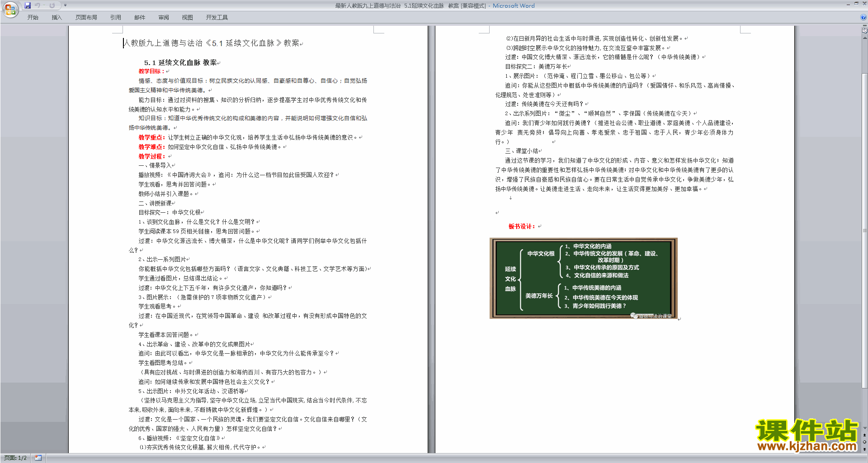
Task: Select the blackboard design image
Action: 583,278
